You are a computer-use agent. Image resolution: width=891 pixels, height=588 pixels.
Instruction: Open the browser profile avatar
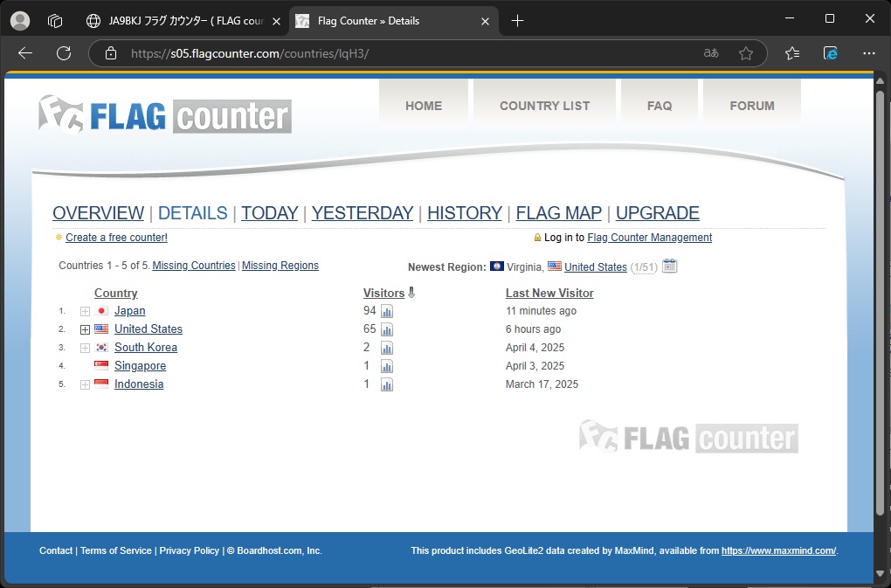[20, 21]
